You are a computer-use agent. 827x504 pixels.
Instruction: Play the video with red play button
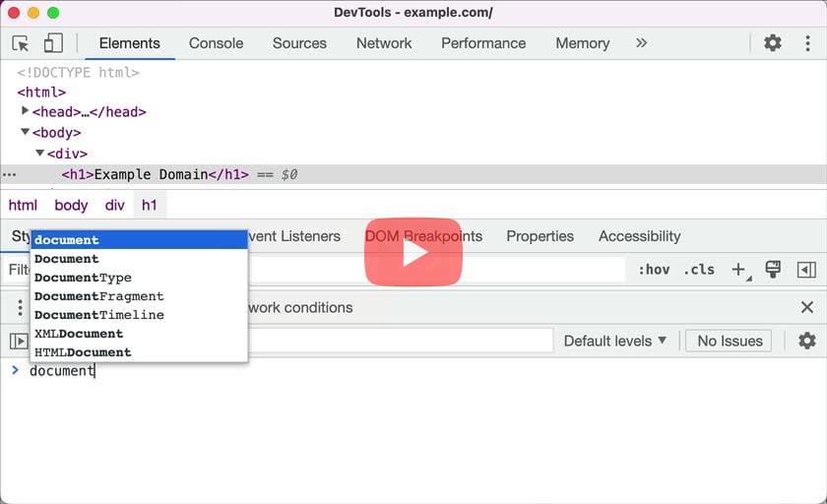point(413,252)
